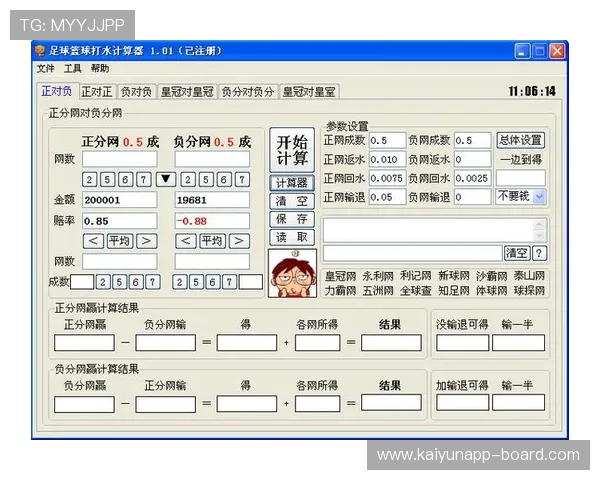Open the 文件 menu
Viewport: 600px width, 480px height.
coord(46,69)
